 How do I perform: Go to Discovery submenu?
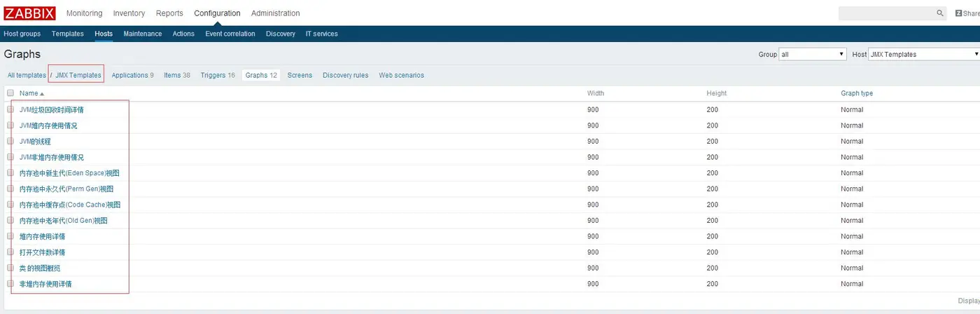tap(281, 34)
